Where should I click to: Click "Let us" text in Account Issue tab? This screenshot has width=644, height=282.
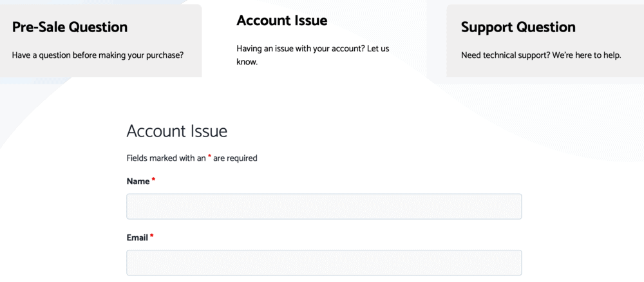click(x=378, y=49)
